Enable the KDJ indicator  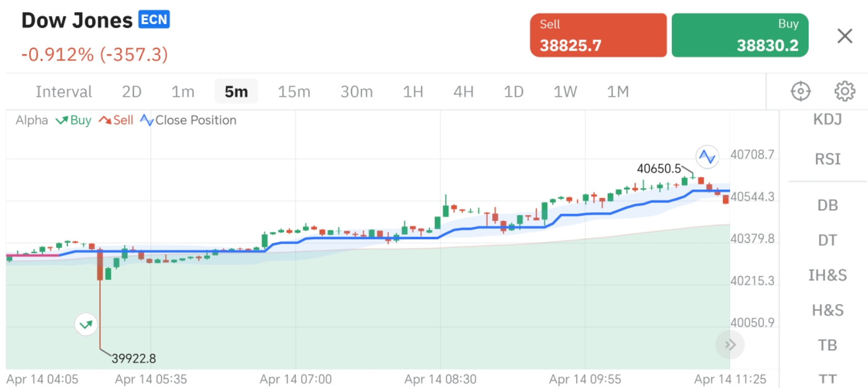pyautogui.click(x=827, y=119)
